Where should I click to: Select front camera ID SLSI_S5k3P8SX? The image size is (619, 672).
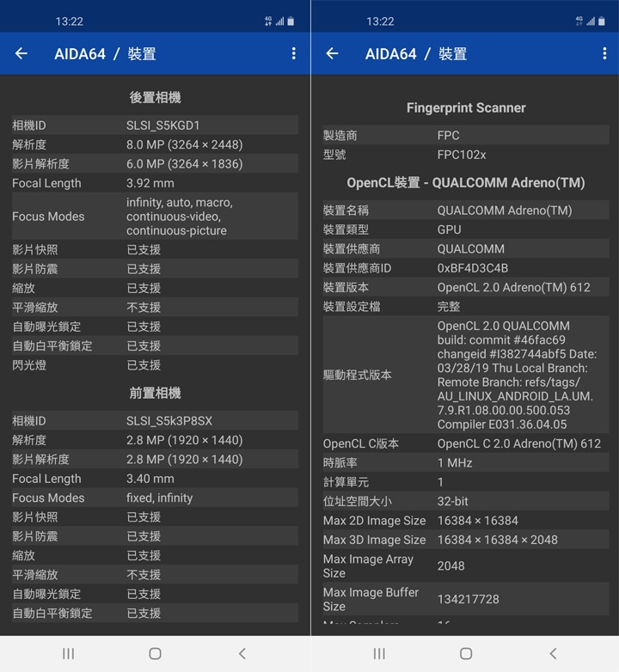point(169,421)
